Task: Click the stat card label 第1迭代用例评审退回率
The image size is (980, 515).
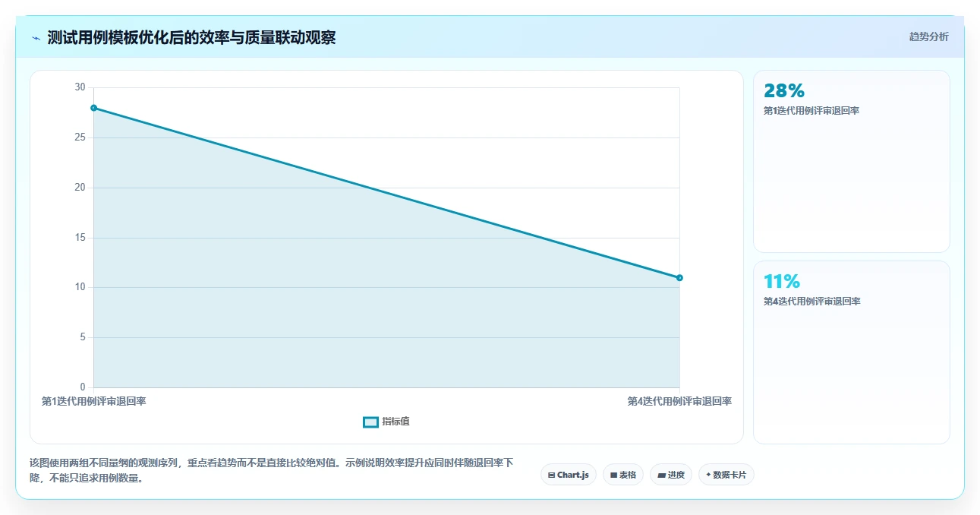Action: (811, 111)
